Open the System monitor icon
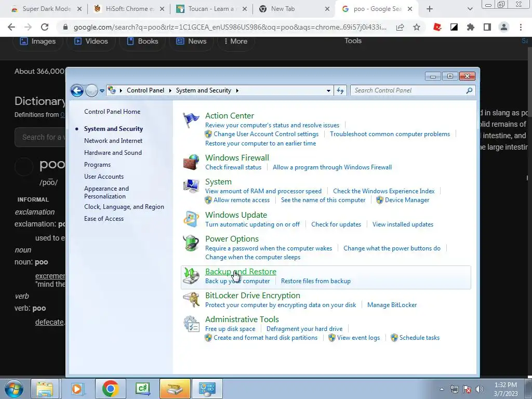Viewport: 532px width, 399px height. (191, 186)
